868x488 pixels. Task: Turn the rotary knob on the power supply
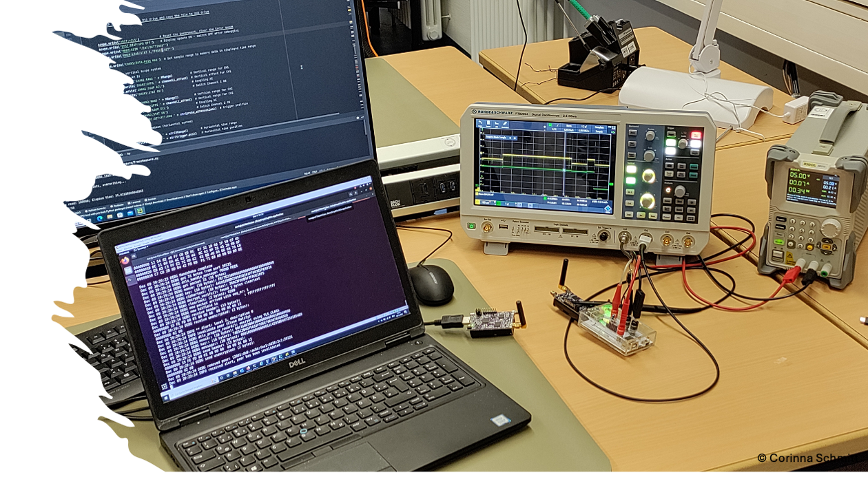(x=831, y=228)
